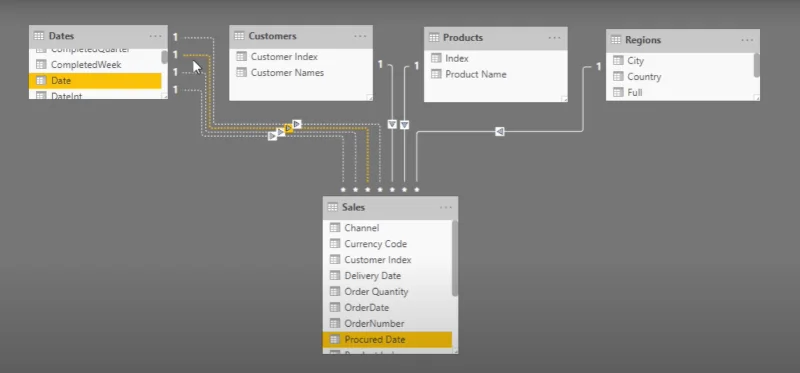Click the Dates table title
Screen dimensions: 800x373
[61, 36]
